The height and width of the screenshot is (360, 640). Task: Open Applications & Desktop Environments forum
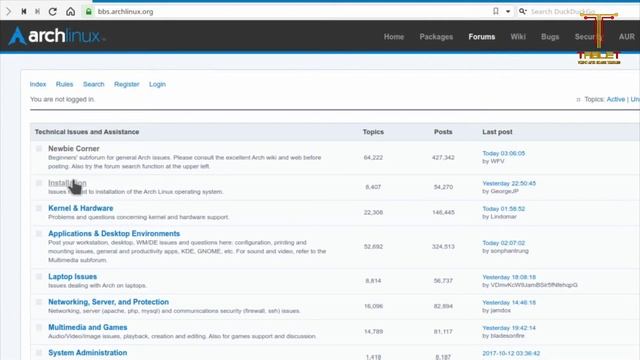click(x=114, y=233)
